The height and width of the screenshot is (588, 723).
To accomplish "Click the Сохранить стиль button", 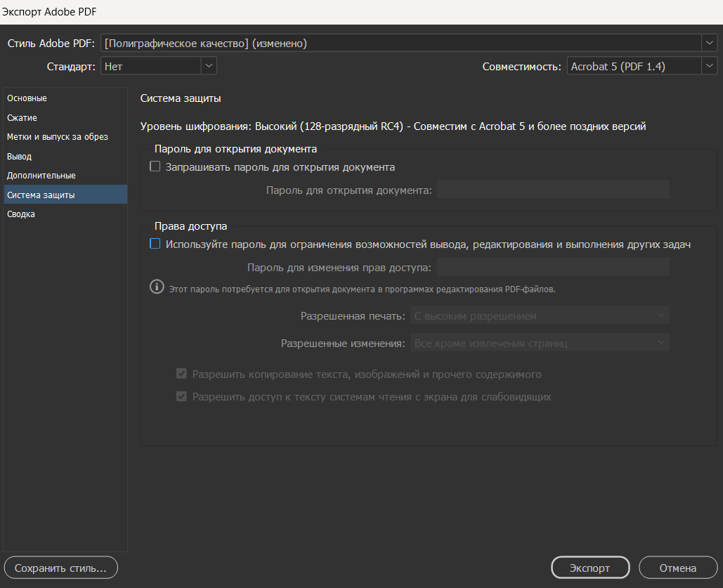I will pos(61,568).
